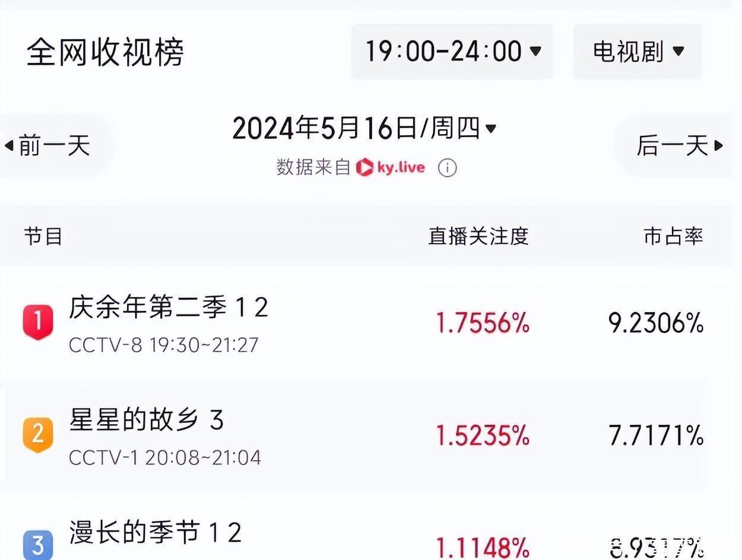Expand the 2024年5月16日 date picker
Screen dimensions: 742x560
[x=363, y=128]
